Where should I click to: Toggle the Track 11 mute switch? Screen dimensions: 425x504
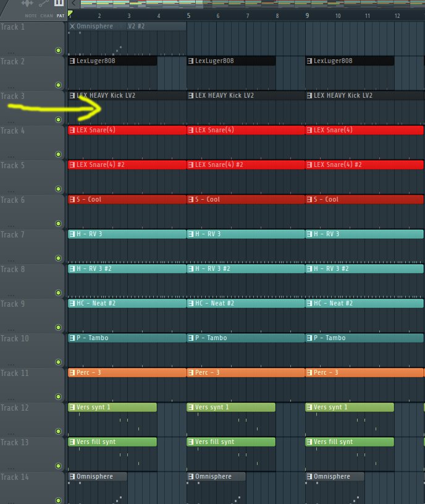[58, 396]
